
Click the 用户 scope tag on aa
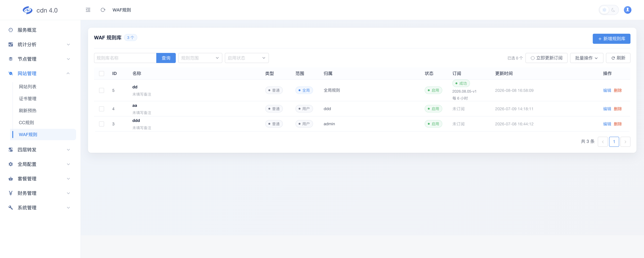tap(304, 109)
